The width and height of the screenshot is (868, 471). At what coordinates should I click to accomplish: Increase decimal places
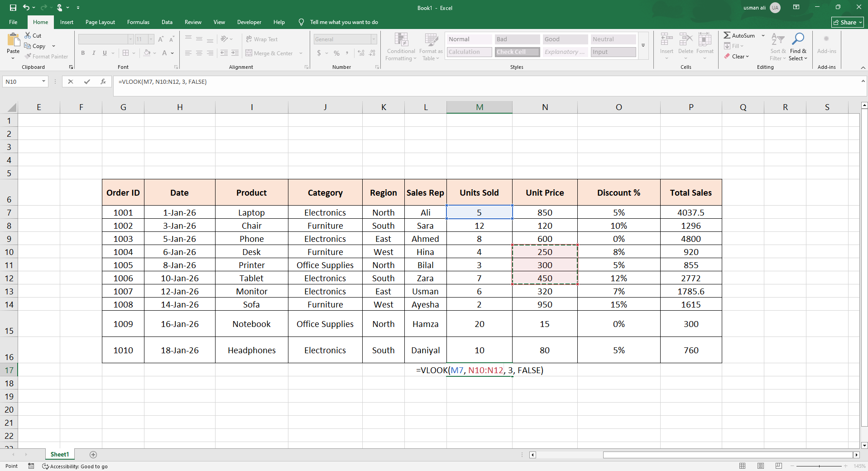[x=361, y=53]
